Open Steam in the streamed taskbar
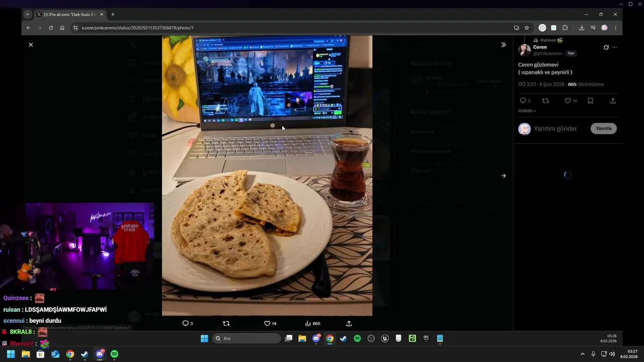Screen dimensions: 644x362 click(x=343, y=338)
